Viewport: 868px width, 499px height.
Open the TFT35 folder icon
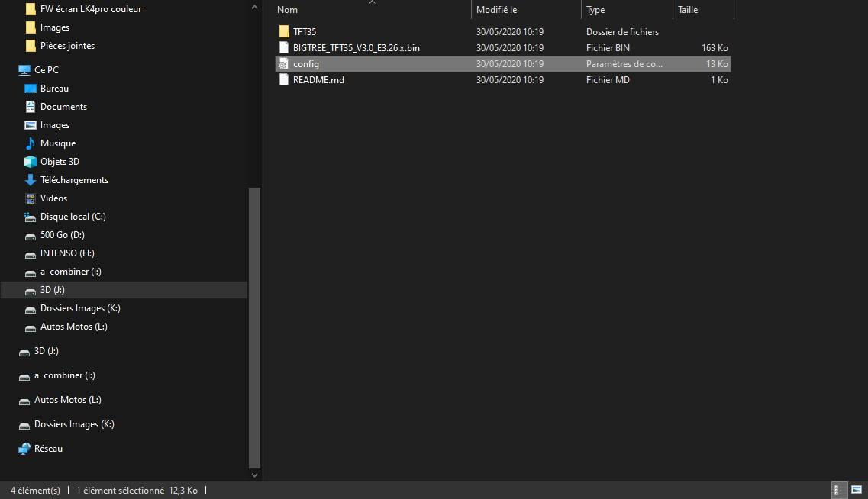coord(283,31)
